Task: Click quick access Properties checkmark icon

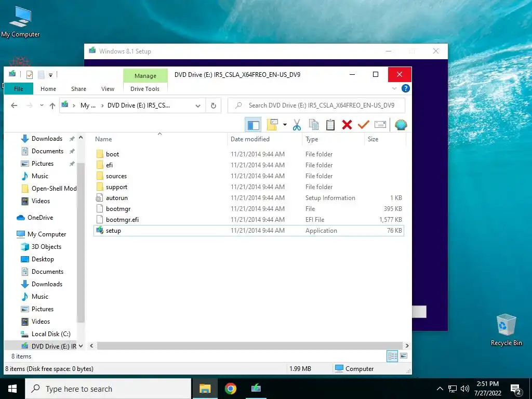Action: pyautogui.click(x=30, y=74)
